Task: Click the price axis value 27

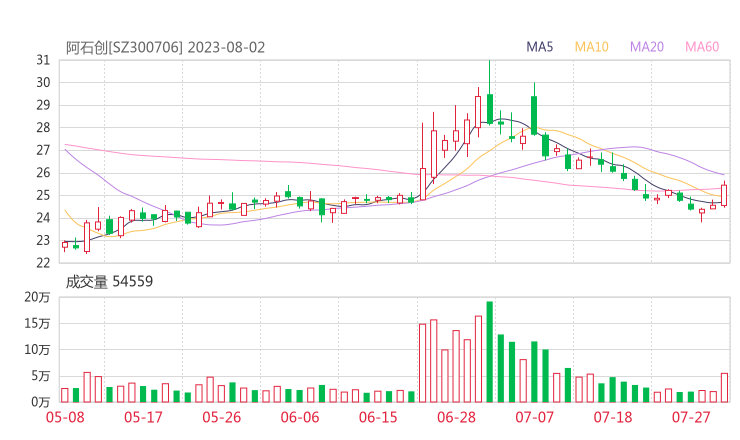Action: pyautogui.click(x=43, y=150)
